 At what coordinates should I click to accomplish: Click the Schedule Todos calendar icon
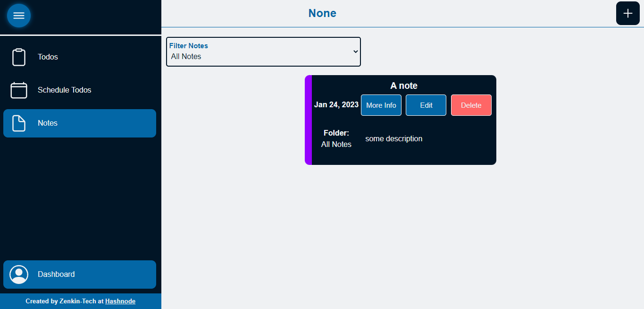pyautogui.click(x=19, y=90)
